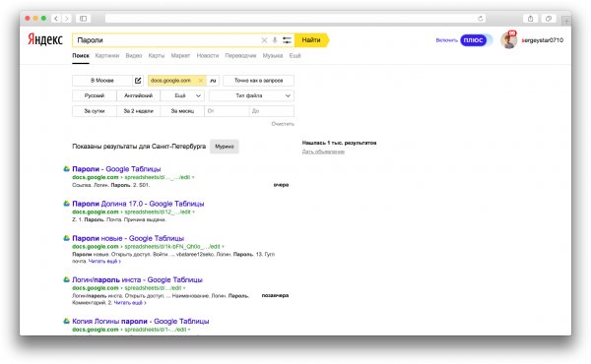Click the Очистить filters link
Screen dimensions: 591x364
[x=283, y=124]
